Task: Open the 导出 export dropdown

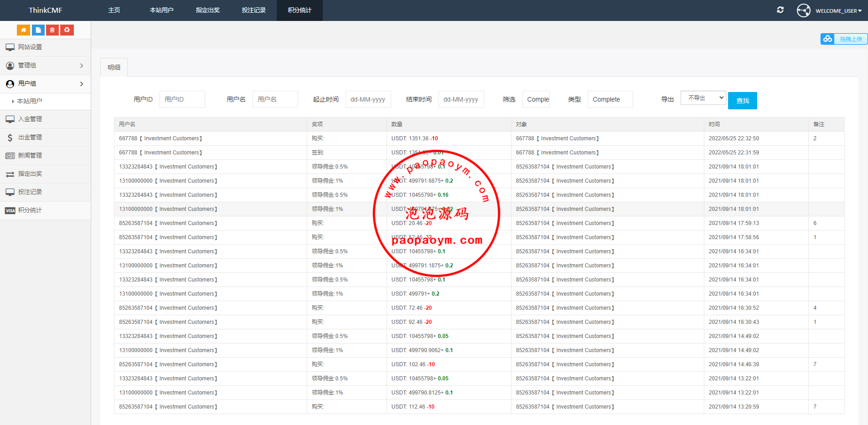Action: (x=703, y=98)
